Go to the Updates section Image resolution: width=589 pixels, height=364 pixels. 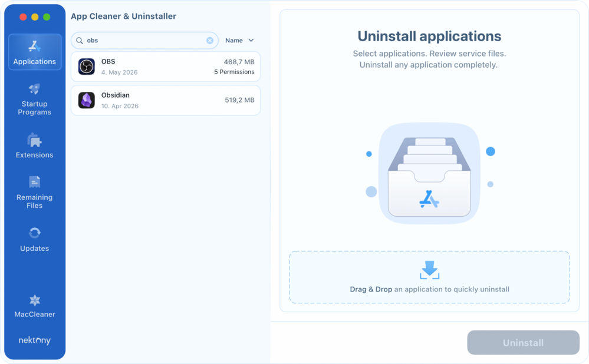tap(35, 239)
